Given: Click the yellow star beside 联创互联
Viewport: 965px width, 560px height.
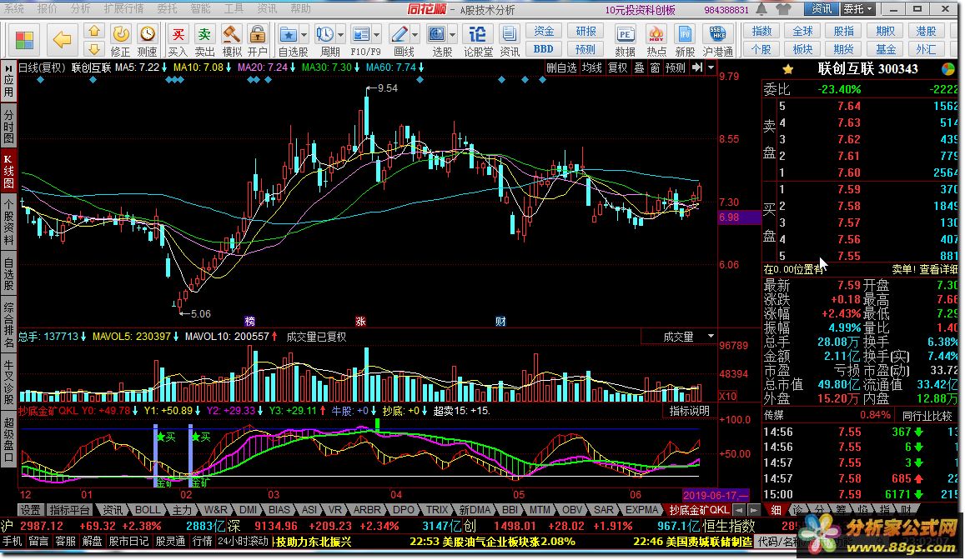Looking at the screenshot, I should click(x=787, y=69).
